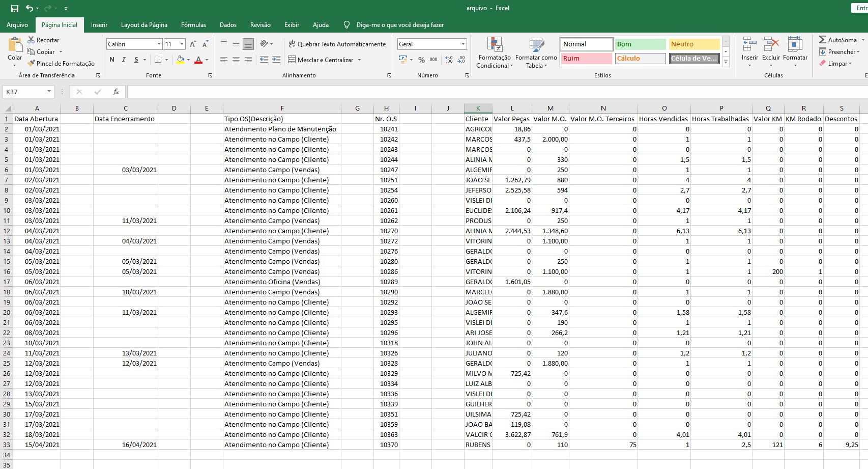This screenshot has width=868, height=469.
Task: Toggle italic (I) formatting
Action: 124,60
